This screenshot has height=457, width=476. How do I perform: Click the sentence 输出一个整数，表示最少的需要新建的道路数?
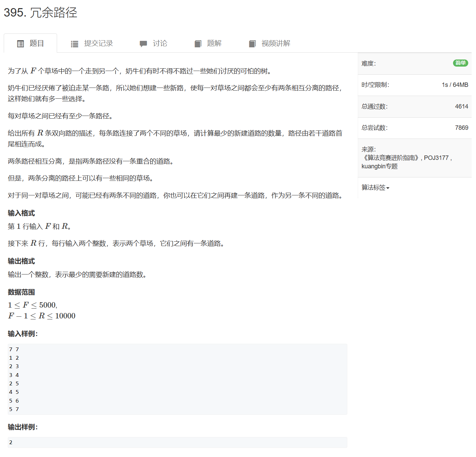point(77,274)
